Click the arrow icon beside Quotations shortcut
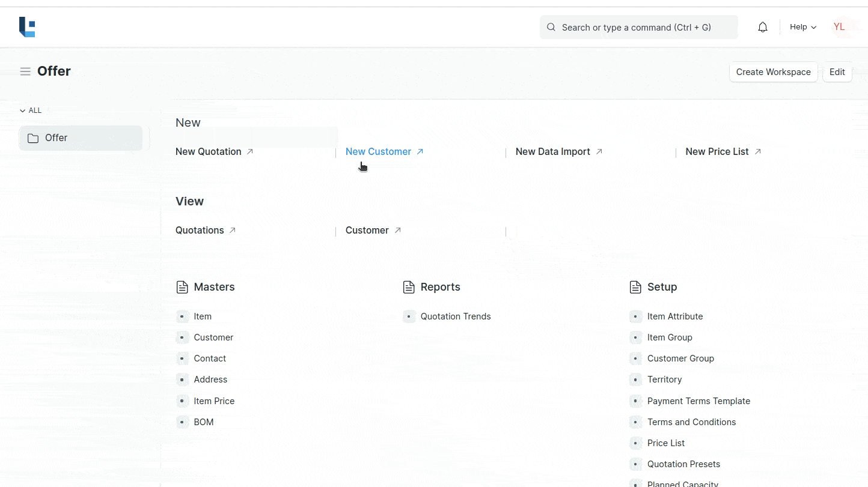The image size is (868, 487). coord(233,231)
